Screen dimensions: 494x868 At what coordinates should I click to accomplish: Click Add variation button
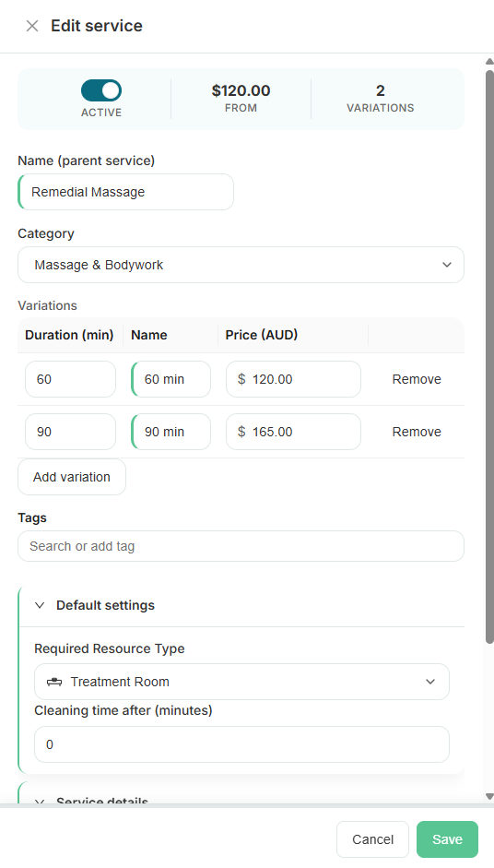click(x=72, y=477)
